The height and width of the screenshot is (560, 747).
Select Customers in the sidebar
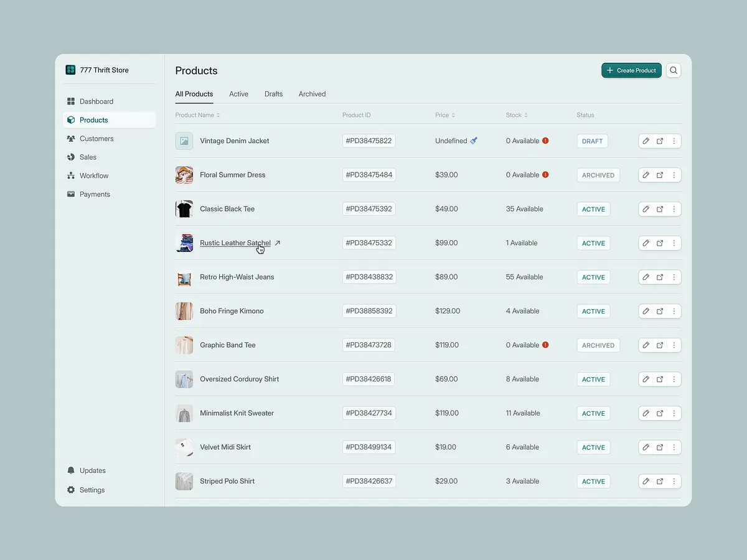[x=96, y=138]
